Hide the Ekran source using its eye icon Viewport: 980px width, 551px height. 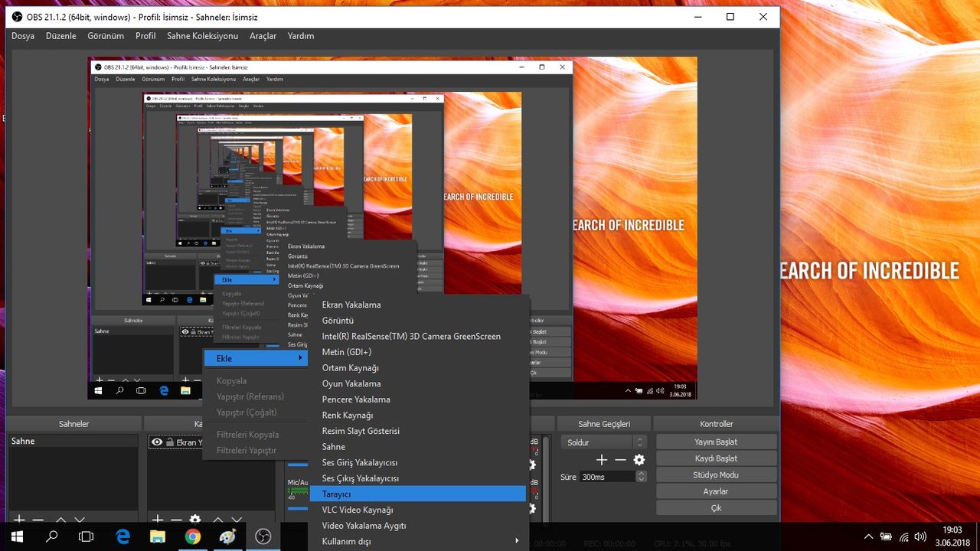[157, 442]
